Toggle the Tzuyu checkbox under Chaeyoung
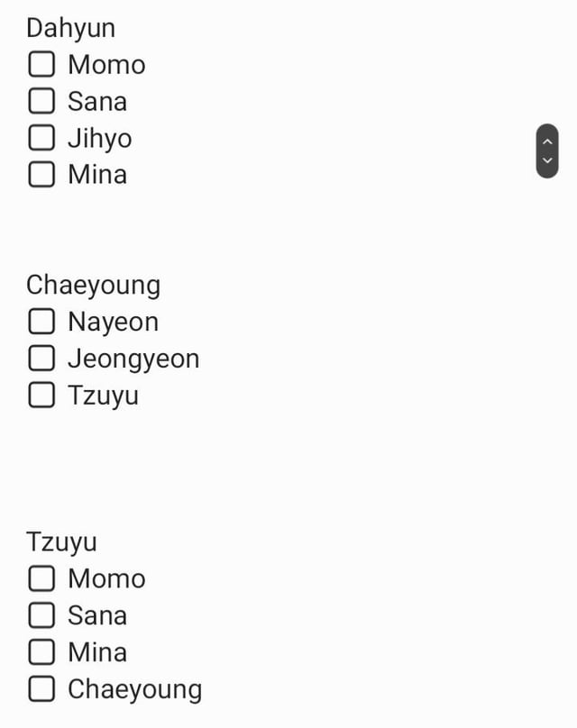Screen dimensions: 577x728 41,396
